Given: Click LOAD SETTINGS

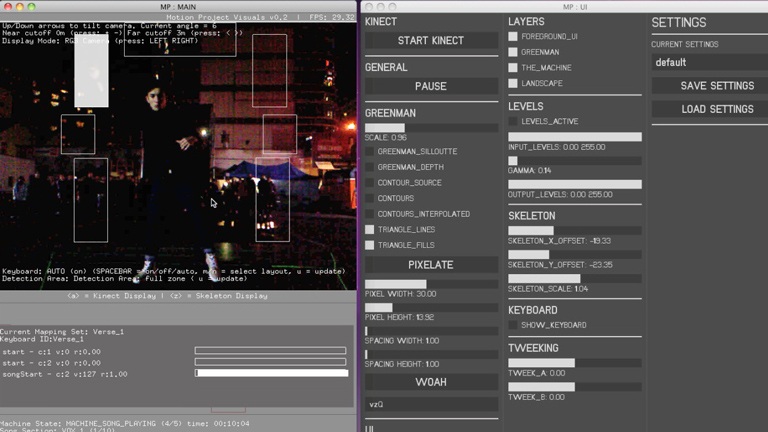Looking at the screenshot, I should [716, 109].
